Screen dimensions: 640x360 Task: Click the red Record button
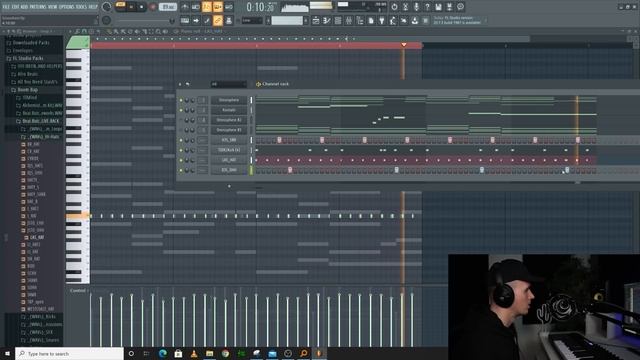point(153,7)
